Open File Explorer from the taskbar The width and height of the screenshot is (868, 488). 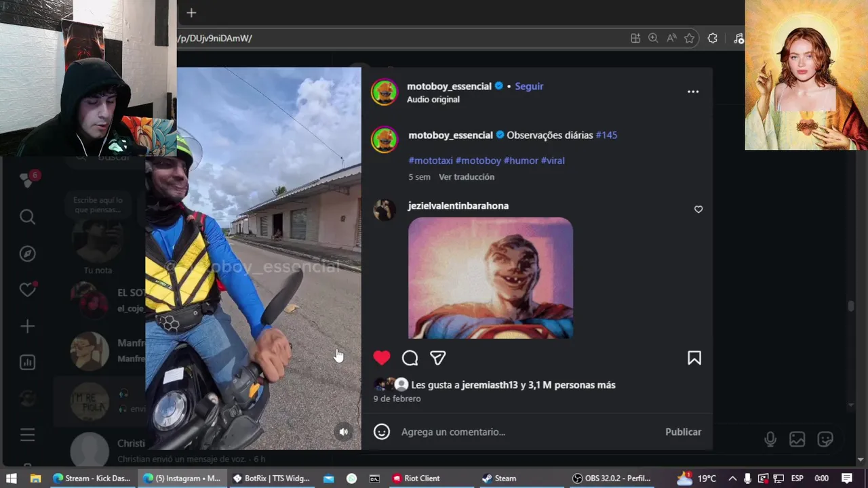pos(35,478)
